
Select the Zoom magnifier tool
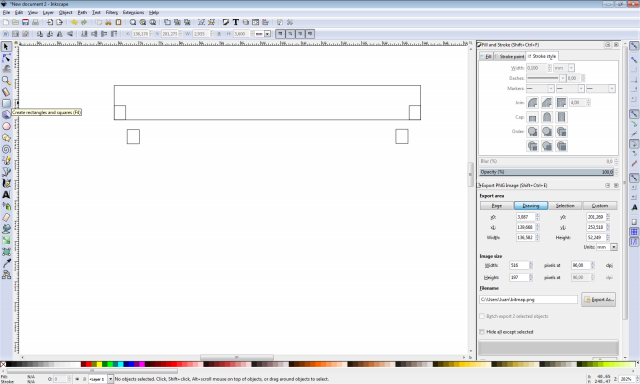[6, 80]
